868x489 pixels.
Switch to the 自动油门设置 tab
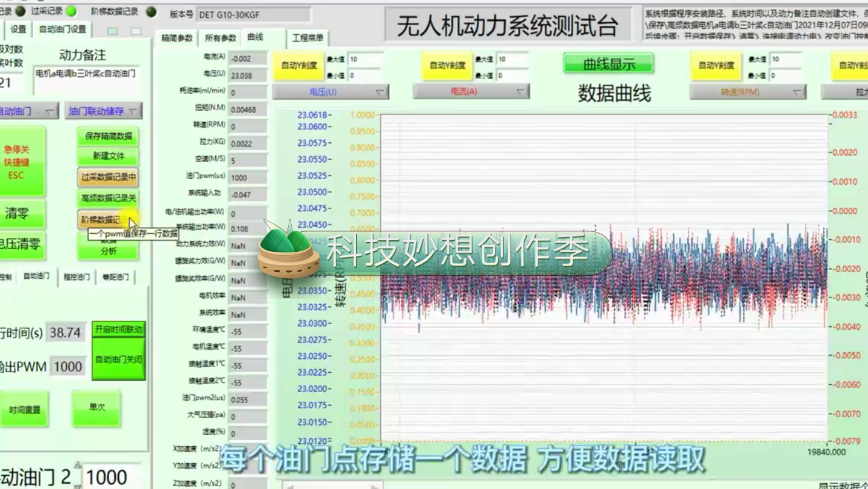pos(62,29)
